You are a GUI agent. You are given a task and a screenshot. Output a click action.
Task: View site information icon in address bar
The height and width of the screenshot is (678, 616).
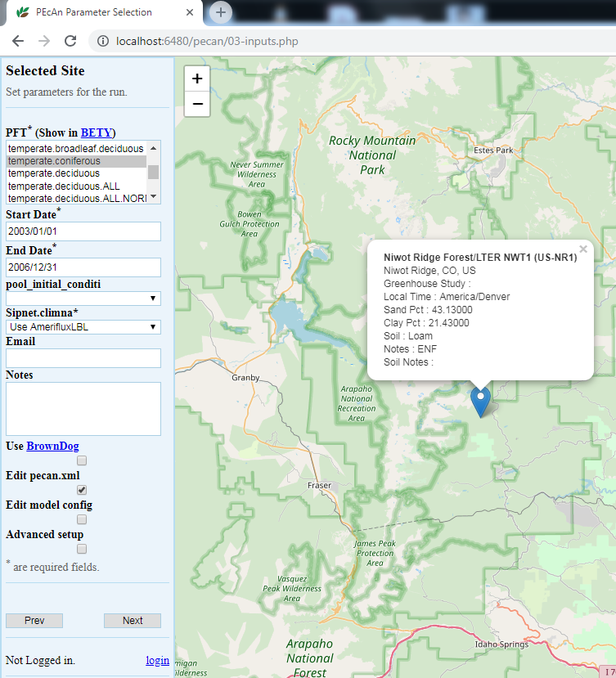tap(102, 41)
